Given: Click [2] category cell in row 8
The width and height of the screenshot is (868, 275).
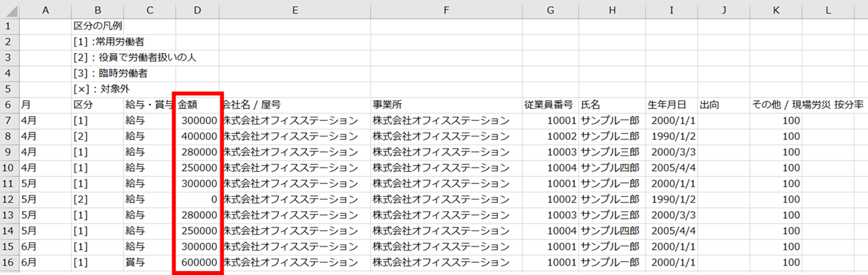Looking at the screenshot, I should pyautogui.click(x=97, y=136).
